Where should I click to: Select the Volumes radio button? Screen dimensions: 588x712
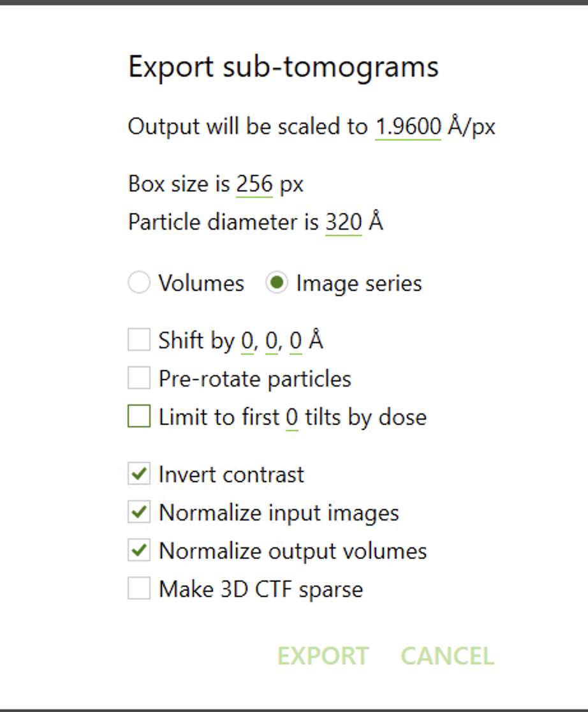[x=139, y=283]
